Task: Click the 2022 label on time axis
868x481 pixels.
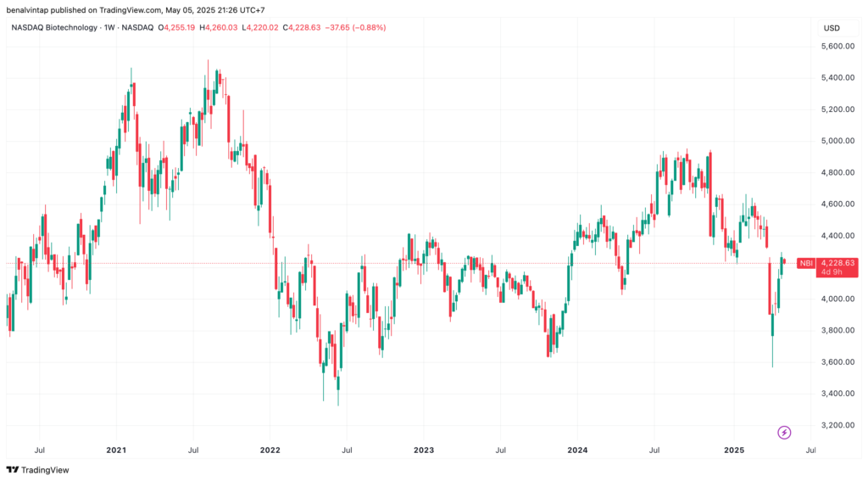Action: 270,450
